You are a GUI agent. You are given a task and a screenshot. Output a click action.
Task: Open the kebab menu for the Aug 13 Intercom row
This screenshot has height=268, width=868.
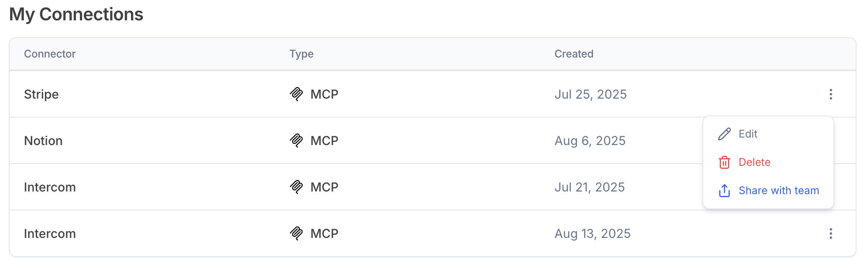tap(831, 233)
